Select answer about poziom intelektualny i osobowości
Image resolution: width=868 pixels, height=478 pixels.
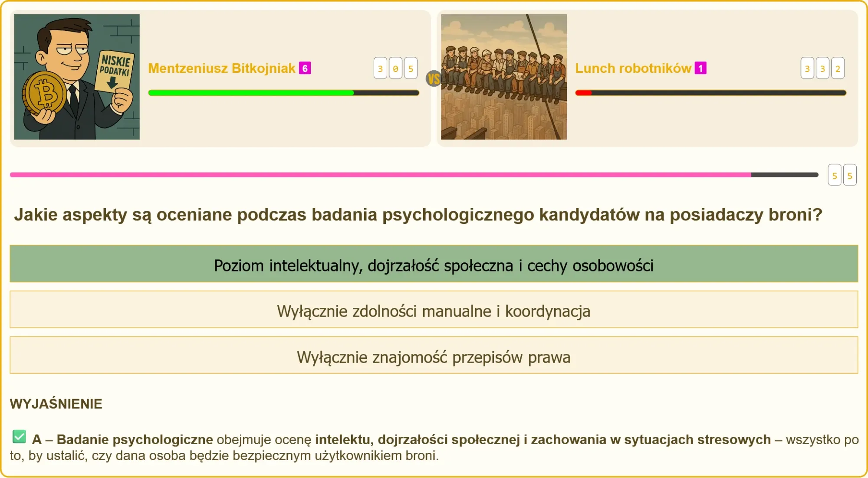click(x=434, y=264)
